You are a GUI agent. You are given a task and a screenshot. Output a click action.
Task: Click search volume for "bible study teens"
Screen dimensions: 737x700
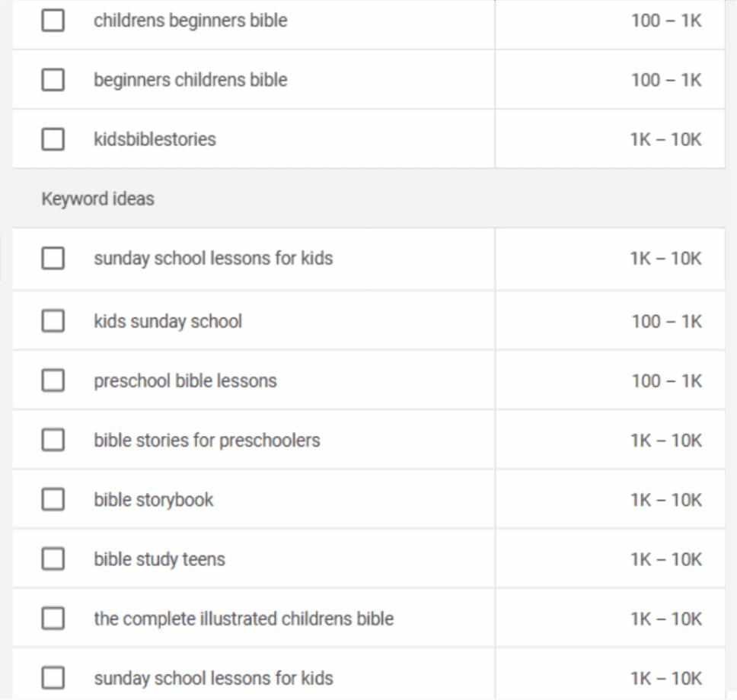coord(665,559)
